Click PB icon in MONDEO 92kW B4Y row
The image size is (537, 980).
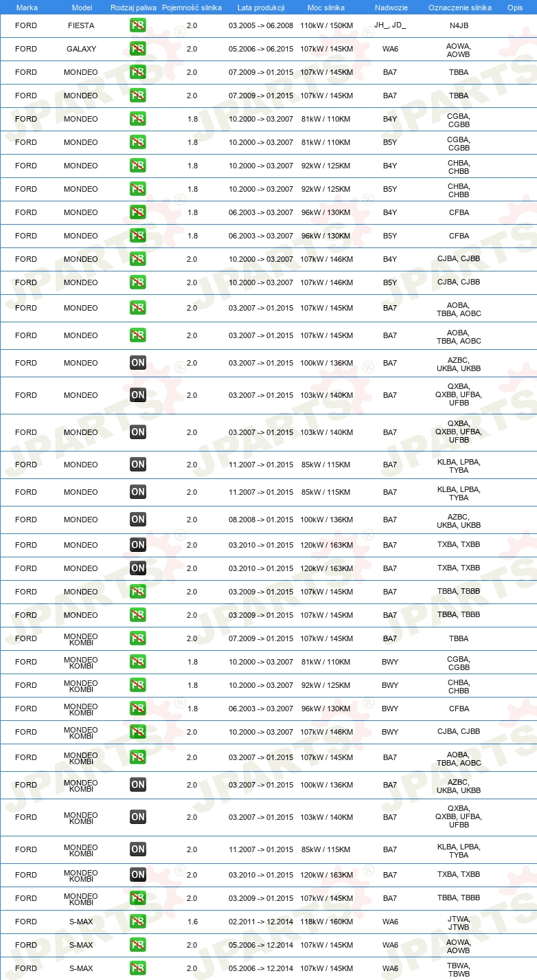[x=137, y=166]
